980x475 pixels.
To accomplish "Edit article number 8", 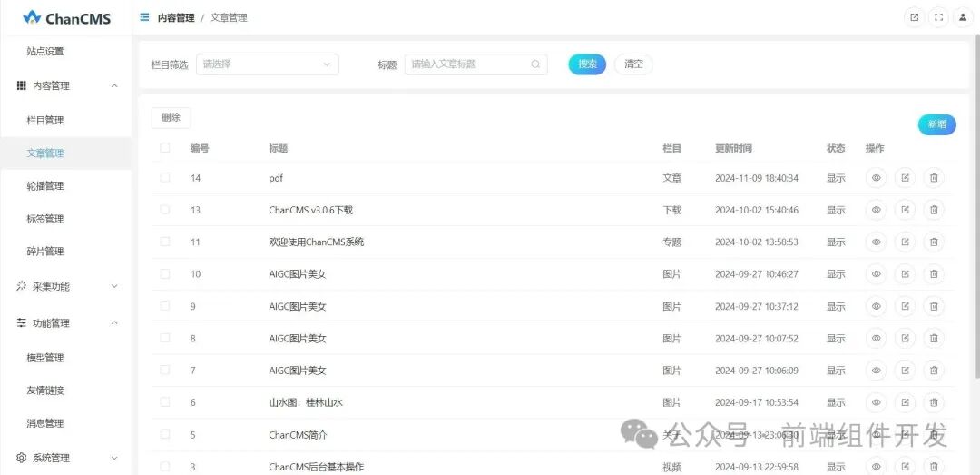I will 905,338.
